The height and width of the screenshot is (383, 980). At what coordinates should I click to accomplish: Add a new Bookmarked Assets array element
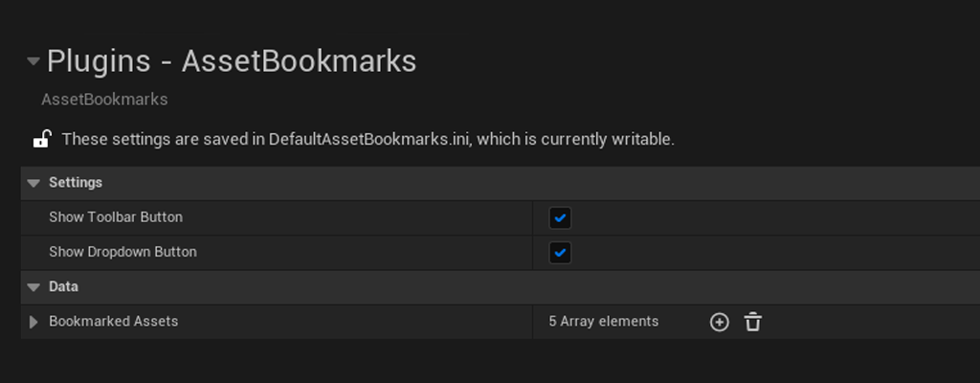point(719,322)
